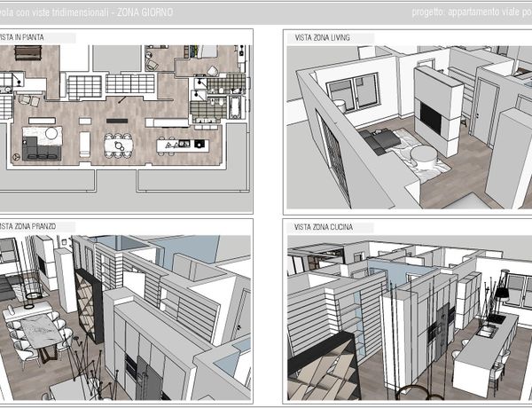Viewport: 532px width, 408px height.
Task: Click the 'VISTA ZONA PRANZO' caption
Action: pyautogui.click(x=28, y=227)
